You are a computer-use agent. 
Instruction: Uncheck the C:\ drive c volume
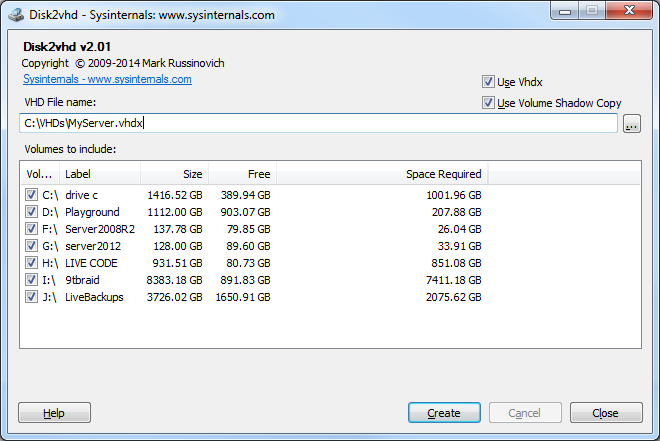click(31, 195)
